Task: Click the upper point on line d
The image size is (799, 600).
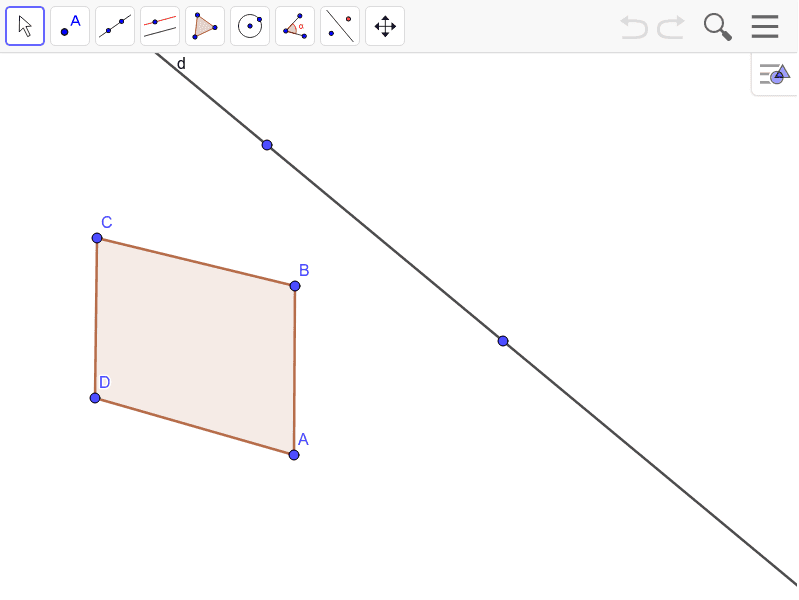Action: tap(267, 145)
